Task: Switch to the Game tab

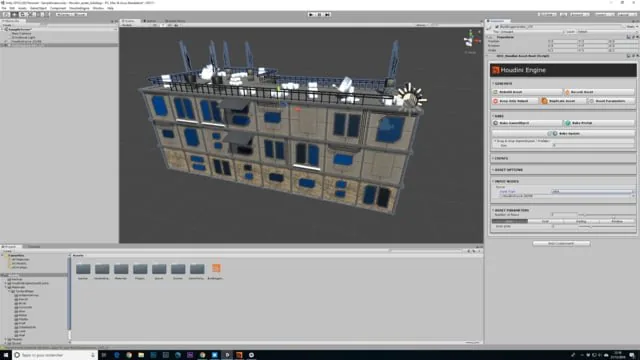Action: coord(150,21)
